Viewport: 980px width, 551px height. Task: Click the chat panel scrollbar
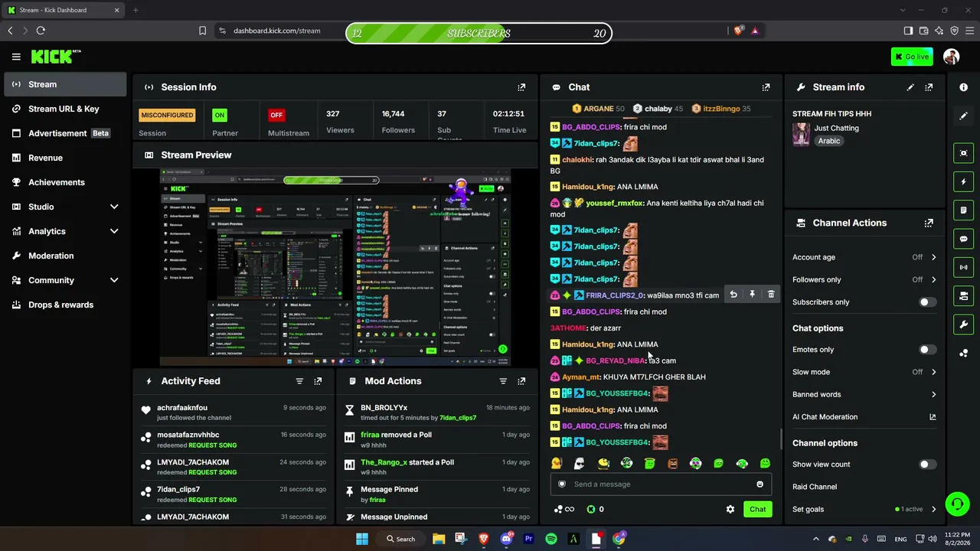pyautogui.click(x=781, y=439)
